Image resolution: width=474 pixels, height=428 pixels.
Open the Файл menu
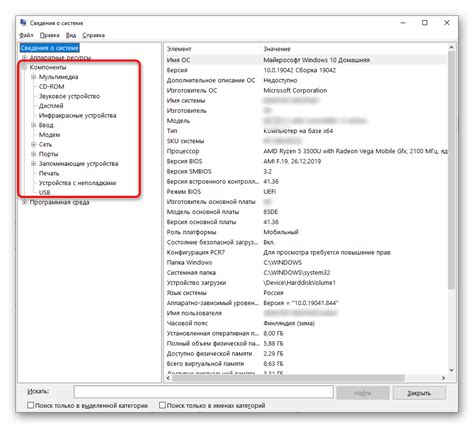pos(26,35)
